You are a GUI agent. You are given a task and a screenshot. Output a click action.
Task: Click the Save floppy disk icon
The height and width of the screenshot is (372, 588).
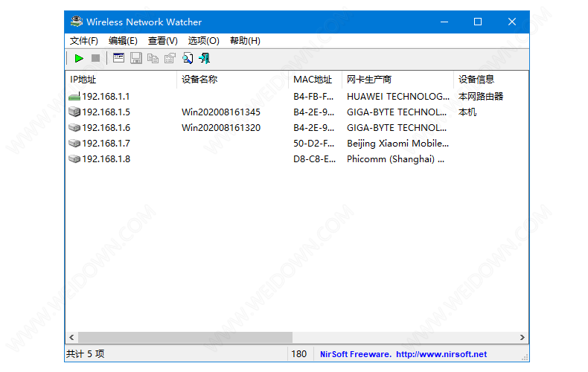click(x=136, y=58)
